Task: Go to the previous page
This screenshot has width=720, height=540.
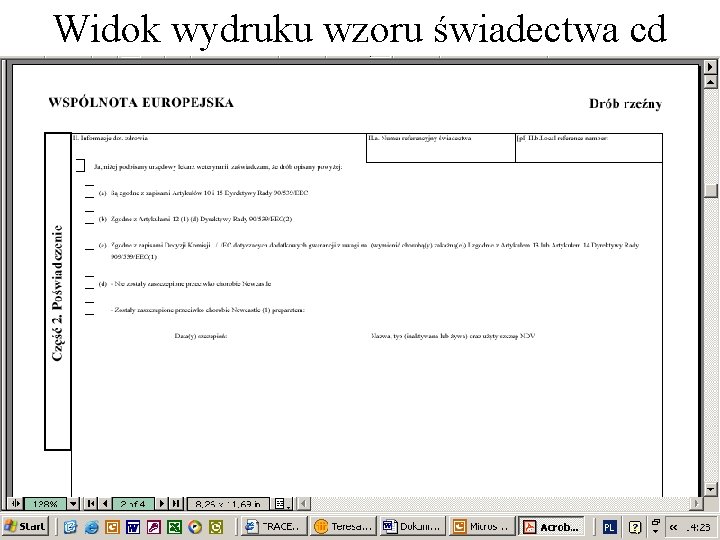Action: pyautogui.click(x=105, y=504)
